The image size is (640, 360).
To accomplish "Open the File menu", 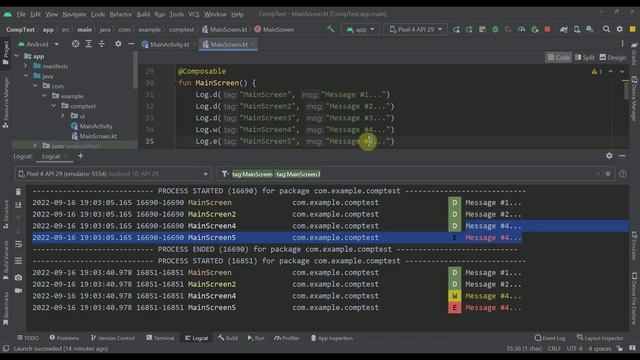I will point(21,14).
